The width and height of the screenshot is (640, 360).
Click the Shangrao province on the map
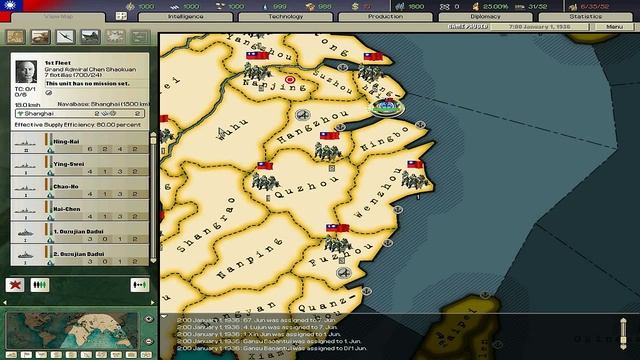click(x=207, y=224)
